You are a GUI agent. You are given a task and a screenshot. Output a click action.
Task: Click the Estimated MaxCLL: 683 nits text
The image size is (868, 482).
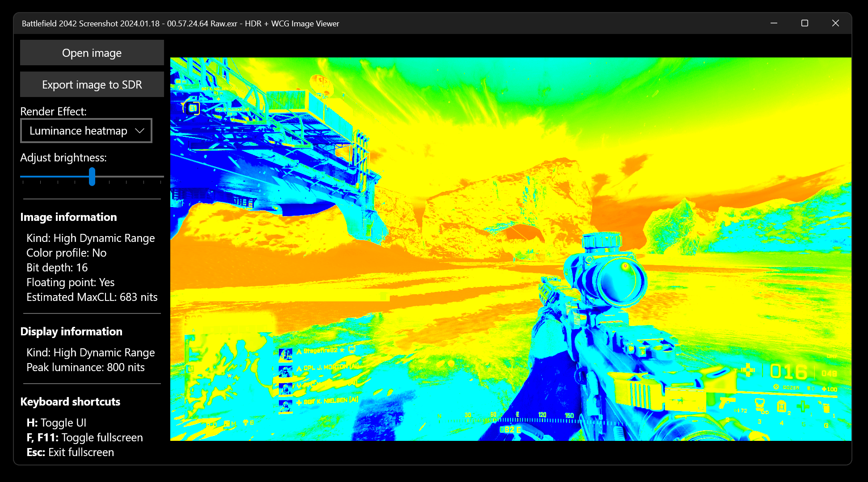[92, 297]
